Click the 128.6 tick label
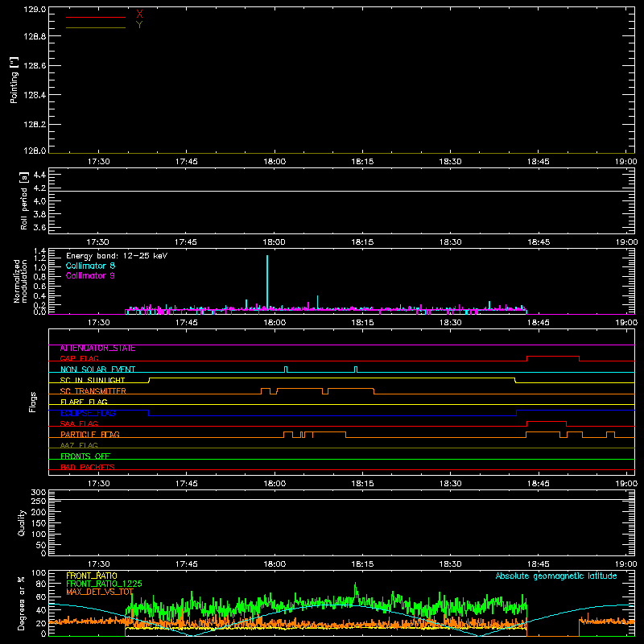Viewport: 644px width, 644px height. (35, 65)
